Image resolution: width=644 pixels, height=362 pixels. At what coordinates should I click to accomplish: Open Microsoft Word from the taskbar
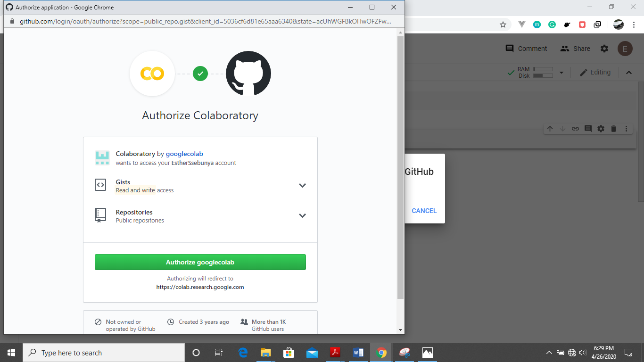point(358,353)
